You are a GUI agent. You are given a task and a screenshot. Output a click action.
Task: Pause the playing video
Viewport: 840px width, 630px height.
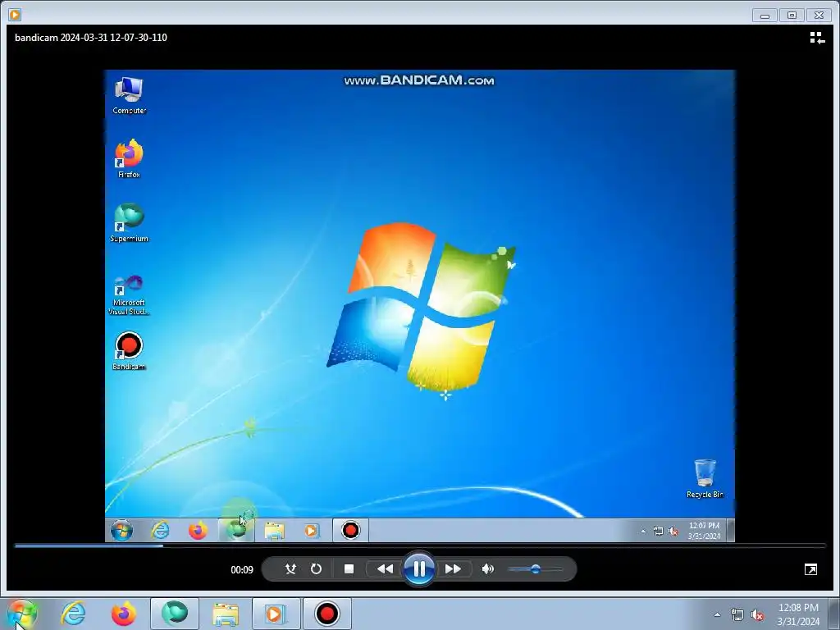click(x=419, y=569)
